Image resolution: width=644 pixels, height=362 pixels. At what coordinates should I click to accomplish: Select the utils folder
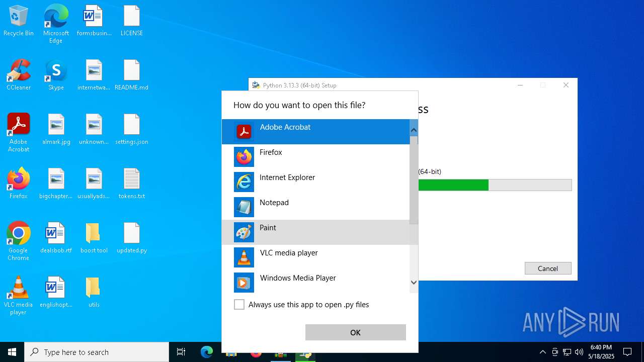pos(94,293)
